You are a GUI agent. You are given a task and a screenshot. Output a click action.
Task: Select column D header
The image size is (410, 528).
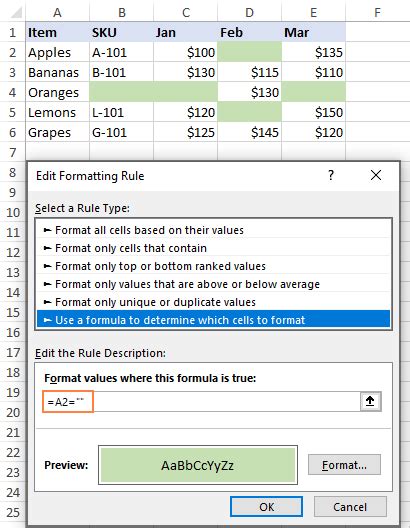point(249,12)
